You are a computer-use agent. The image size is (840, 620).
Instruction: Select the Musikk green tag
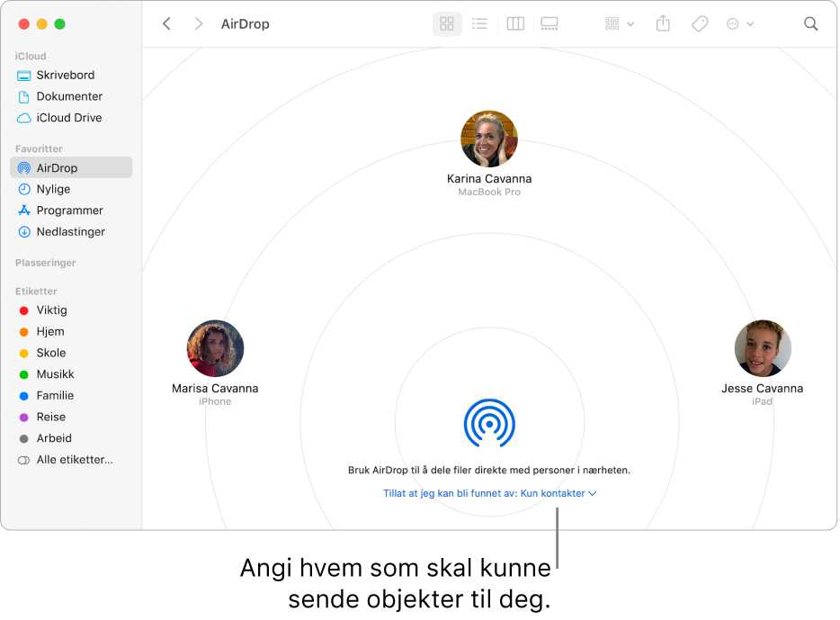56,373
